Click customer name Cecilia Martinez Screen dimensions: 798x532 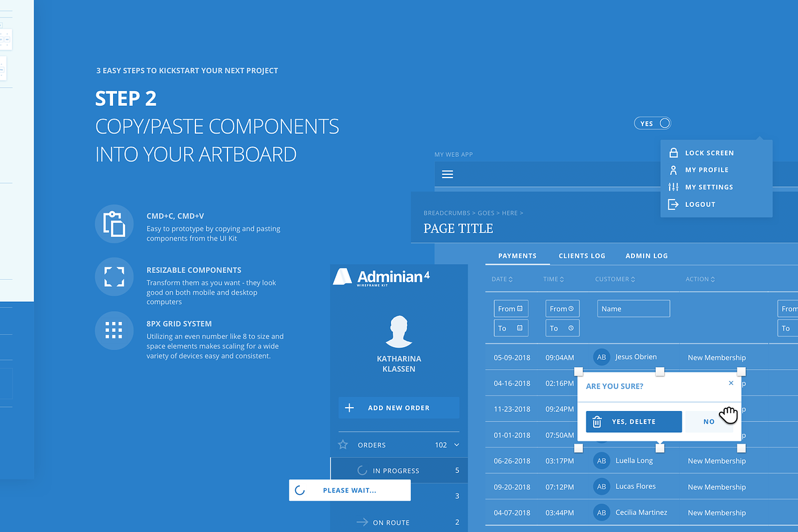click(641, 512)
